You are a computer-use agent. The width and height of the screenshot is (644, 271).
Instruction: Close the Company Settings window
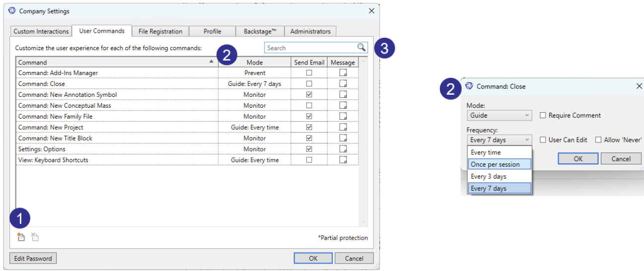point(371,11)
